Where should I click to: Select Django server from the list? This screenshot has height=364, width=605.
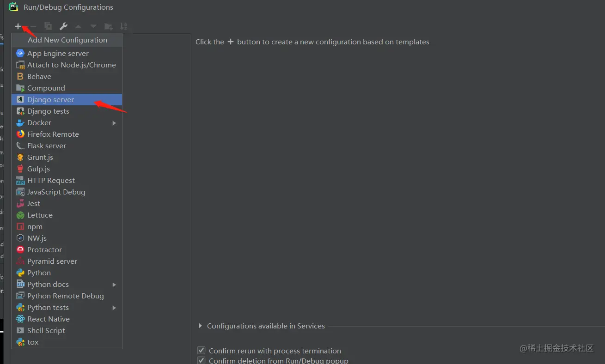67,99
